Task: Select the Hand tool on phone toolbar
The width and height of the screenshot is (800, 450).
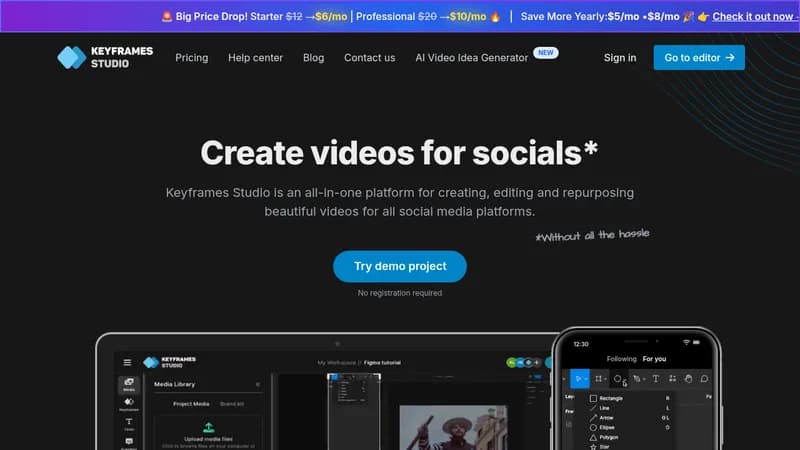Action: [688, 379]
